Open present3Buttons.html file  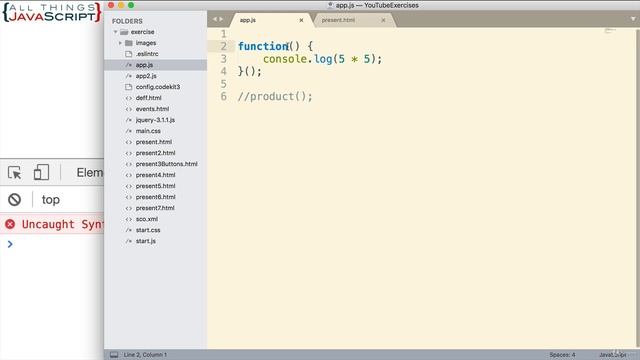click(167, 164)
